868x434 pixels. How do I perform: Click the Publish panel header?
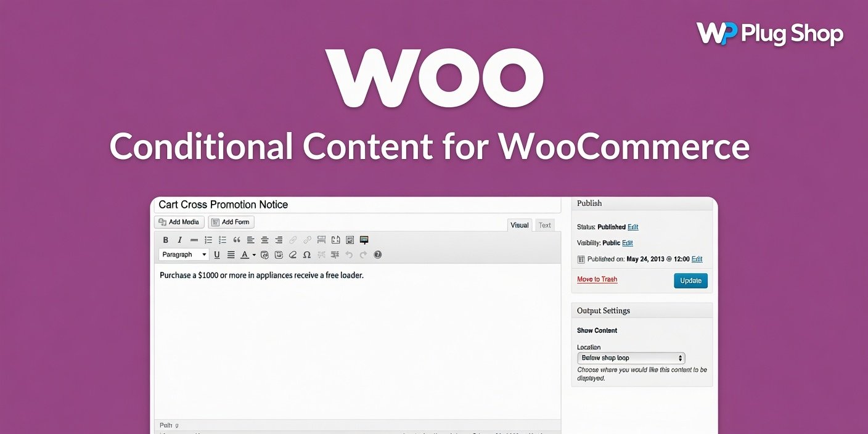coord(642,203)
